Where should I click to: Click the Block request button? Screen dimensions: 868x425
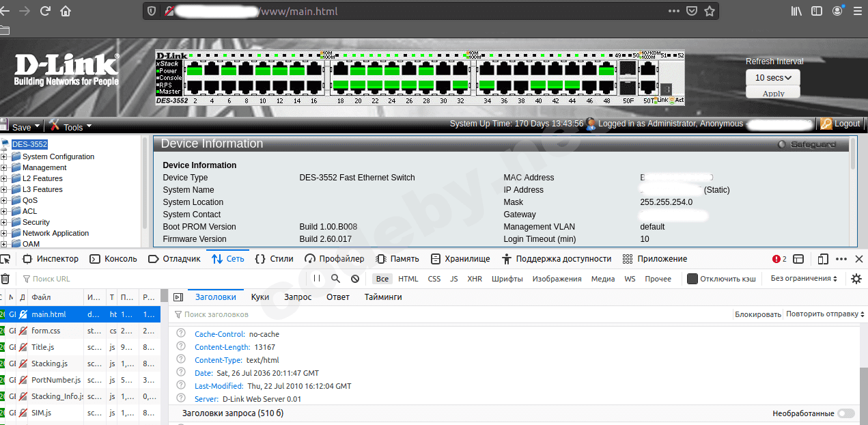757,314
